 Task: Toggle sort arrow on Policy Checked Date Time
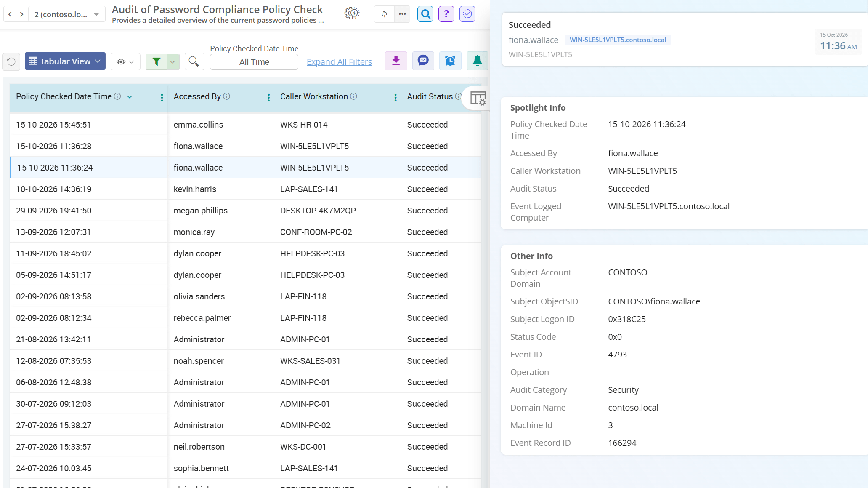130,97
